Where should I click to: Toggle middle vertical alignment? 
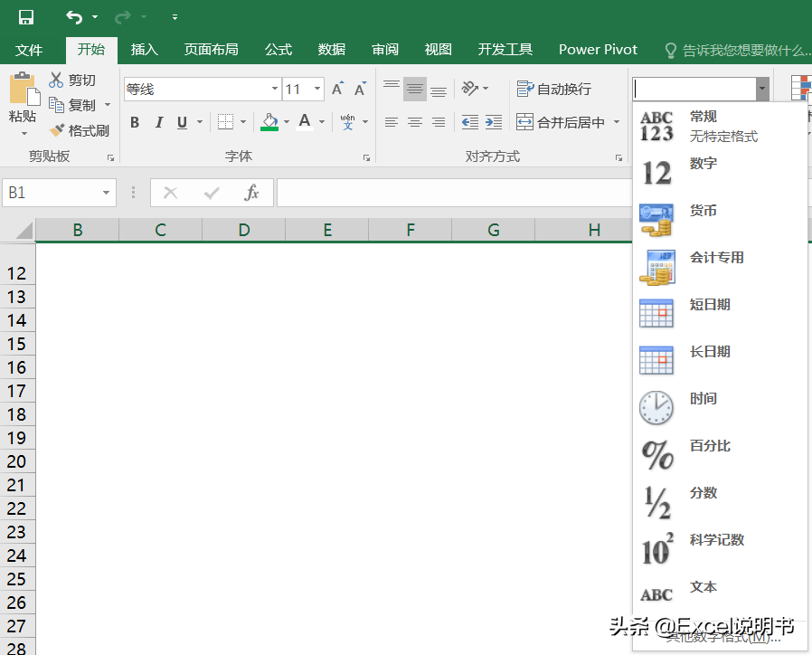[415, 89]
